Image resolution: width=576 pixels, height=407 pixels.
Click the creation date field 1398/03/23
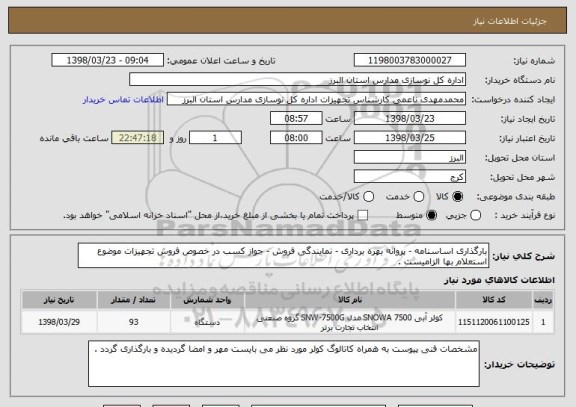(x=410, y=119)
